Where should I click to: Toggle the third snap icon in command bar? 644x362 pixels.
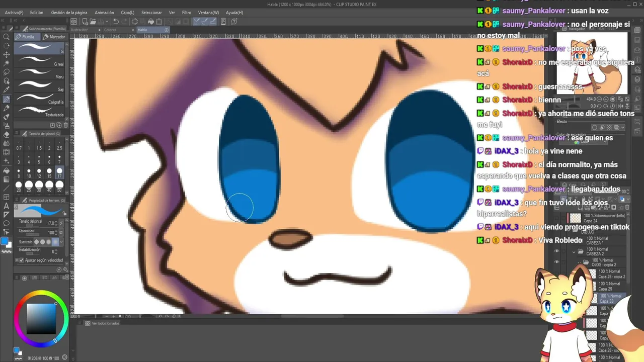[x=213, y=22]
